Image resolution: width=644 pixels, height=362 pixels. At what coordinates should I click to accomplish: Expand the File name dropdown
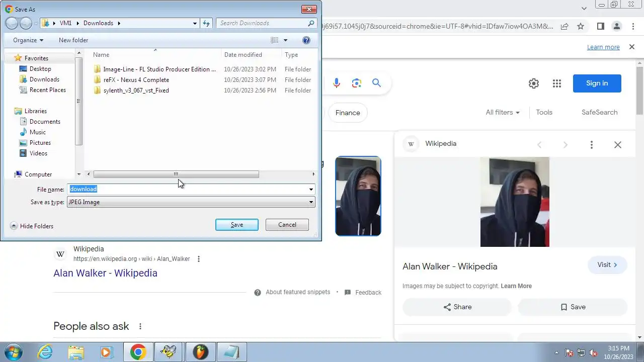(x=311, y=190)
